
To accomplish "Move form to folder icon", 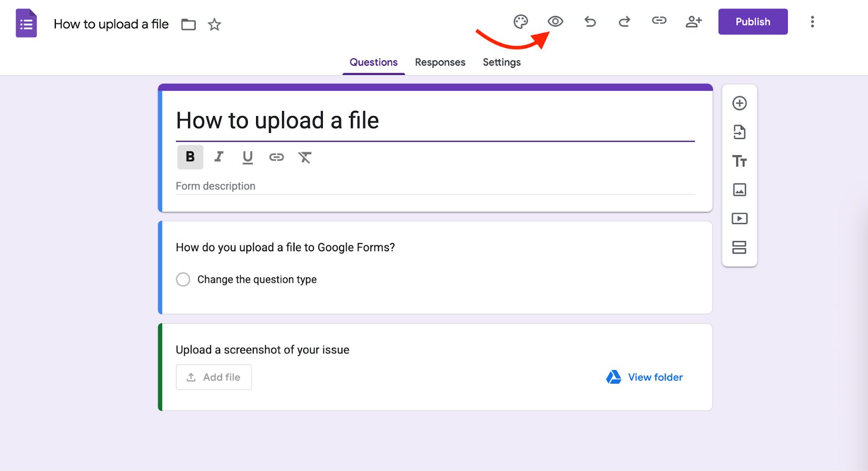I will coord(188,24).
